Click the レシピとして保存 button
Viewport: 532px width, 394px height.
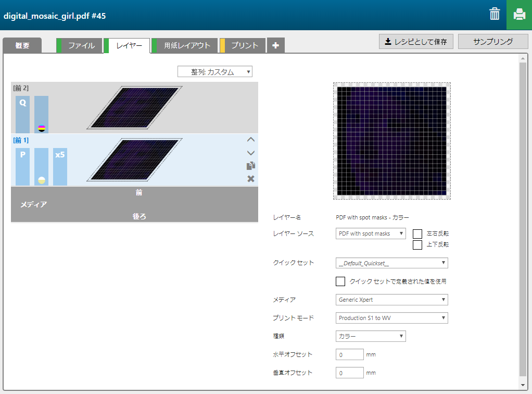pos(416,42)
